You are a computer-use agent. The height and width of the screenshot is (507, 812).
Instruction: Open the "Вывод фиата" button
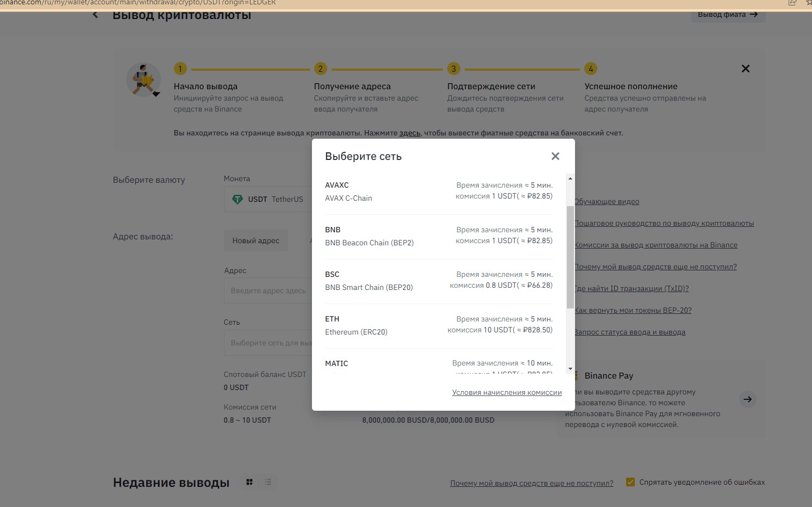click(x=728, y=15)
